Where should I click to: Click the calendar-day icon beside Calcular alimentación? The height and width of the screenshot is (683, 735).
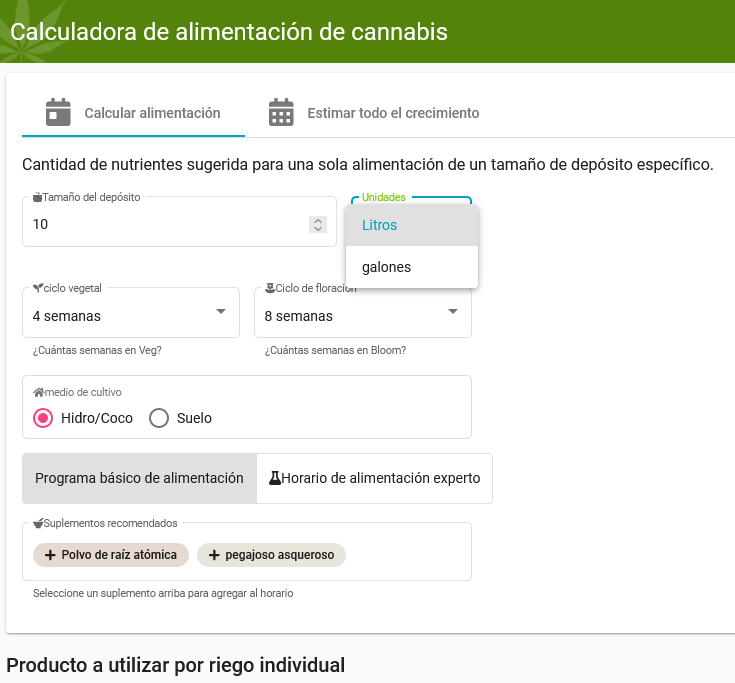pyautogui.click(x=58, y=112)
